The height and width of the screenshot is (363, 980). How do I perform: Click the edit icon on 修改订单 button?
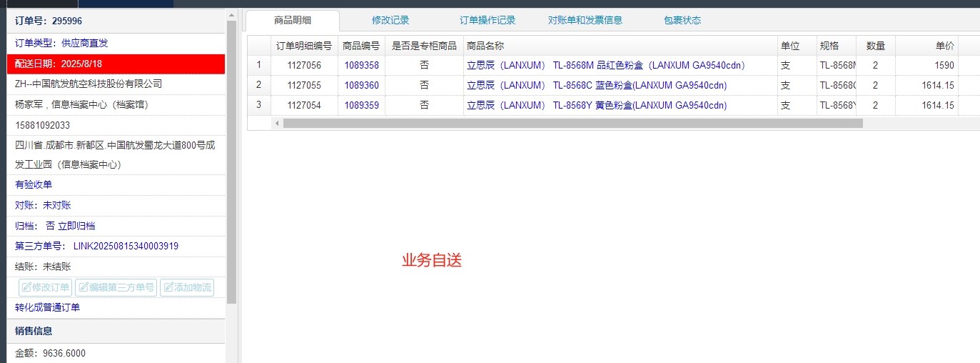(26, 288)
